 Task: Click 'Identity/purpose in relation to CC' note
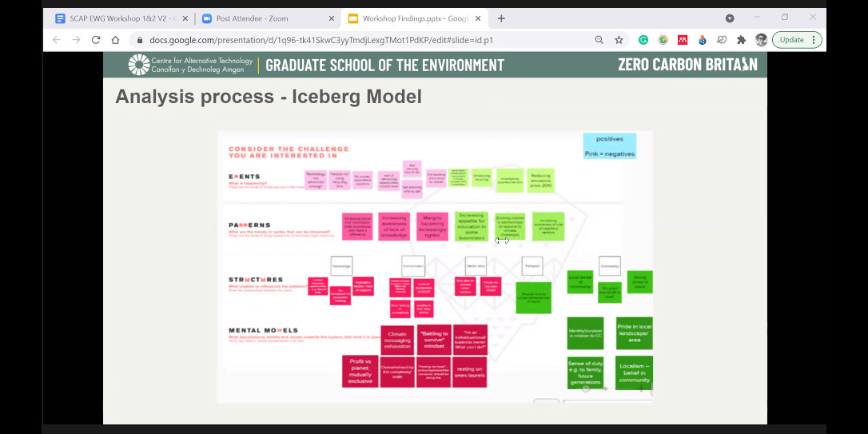click(x=585, y=333)
